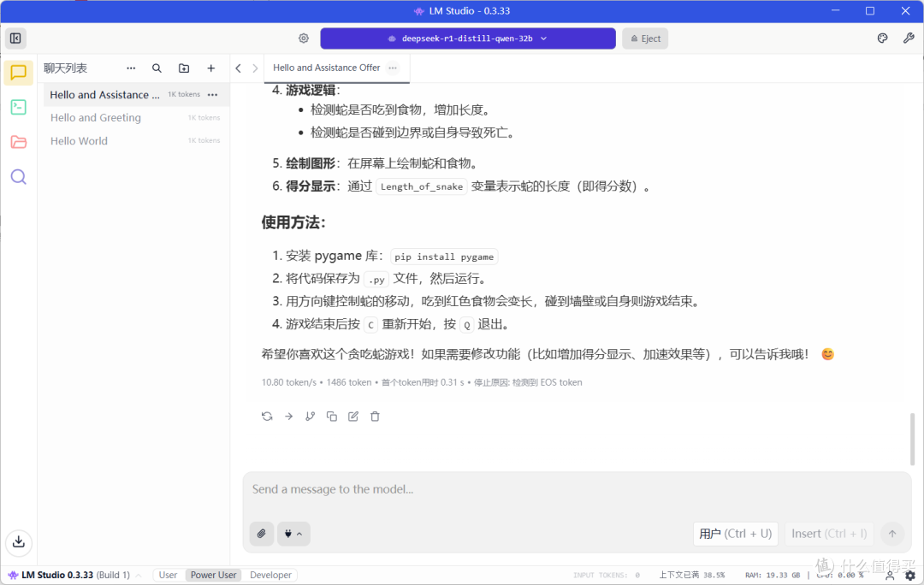The image size is (924, 585).
Task: Click the 停止原因: 检测到 EOS token text
Action: (528, 382)
